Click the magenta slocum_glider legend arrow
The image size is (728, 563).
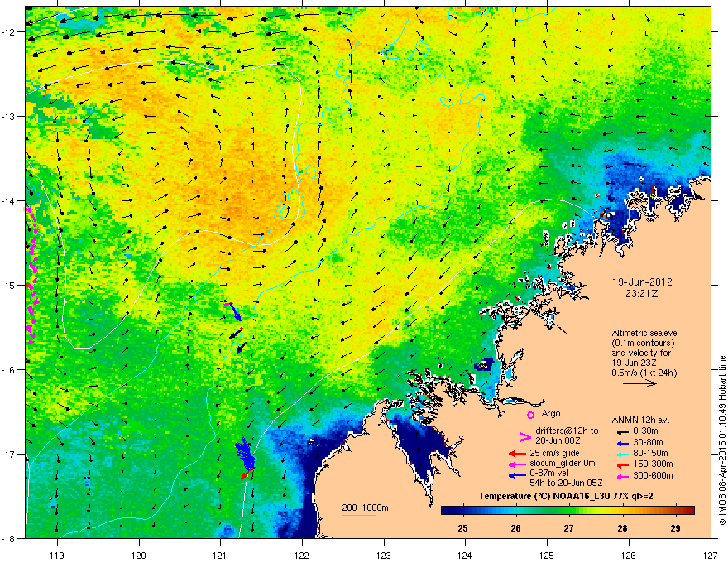click(x=517, y=464)
